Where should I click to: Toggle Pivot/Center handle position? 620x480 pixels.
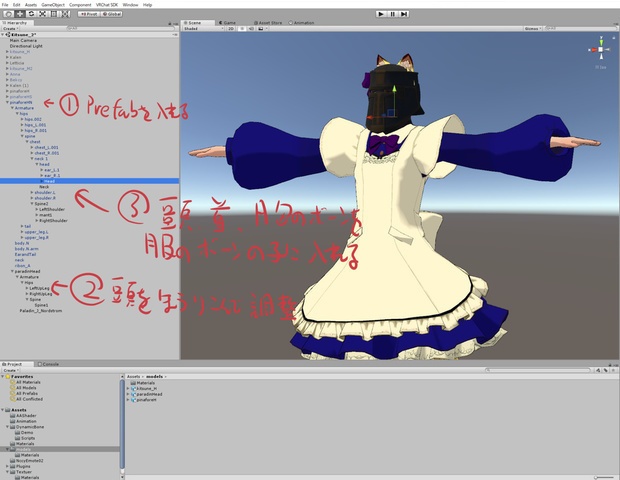(89, 14)
